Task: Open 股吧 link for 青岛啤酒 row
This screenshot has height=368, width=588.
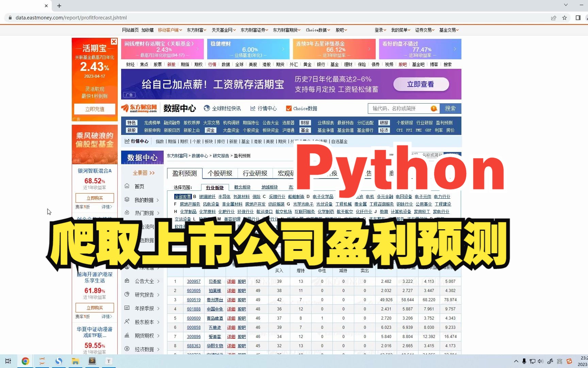Action: (x=242, y=318)
